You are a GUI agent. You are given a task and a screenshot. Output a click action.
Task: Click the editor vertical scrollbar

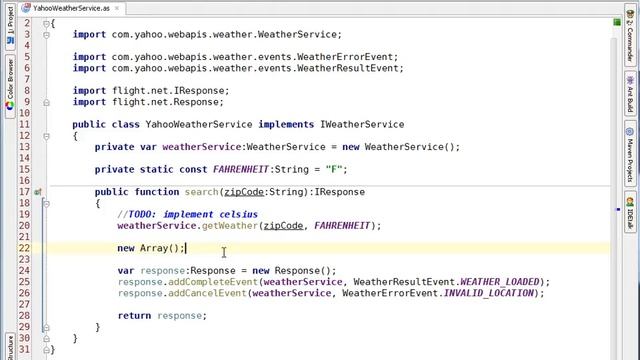click(x=614, y=198)
